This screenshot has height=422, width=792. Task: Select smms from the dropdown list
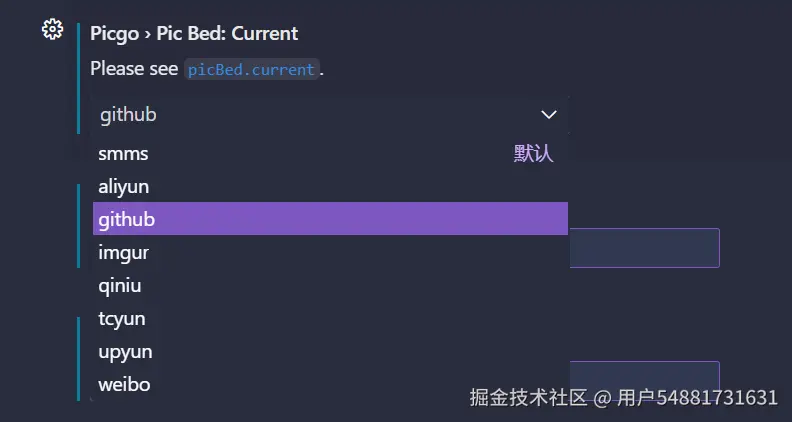(x=124, y=154)
